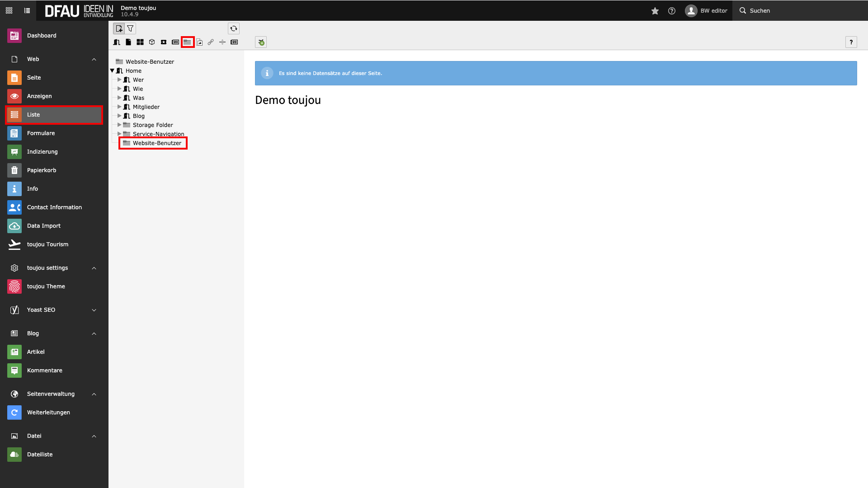Open the bookmarks star in the top bar

tap(655, 11)
